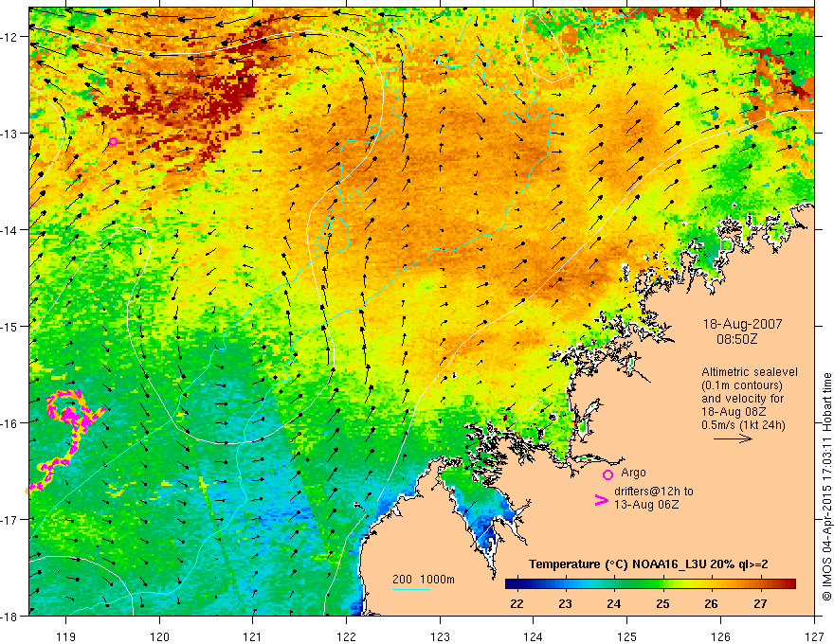Click the longitude axis label 121
Image resolution: width=834 pixels, height=644 pixels.
(253, 636)
